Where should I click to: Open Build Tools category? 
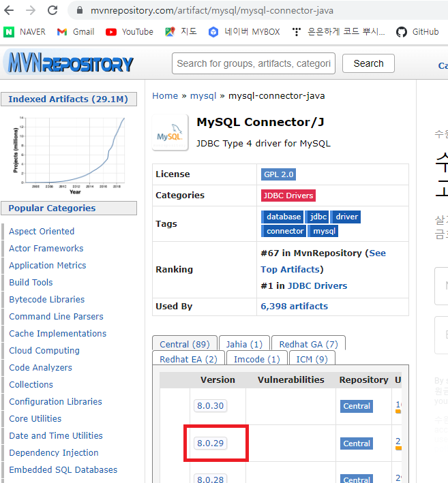(31, 283)
